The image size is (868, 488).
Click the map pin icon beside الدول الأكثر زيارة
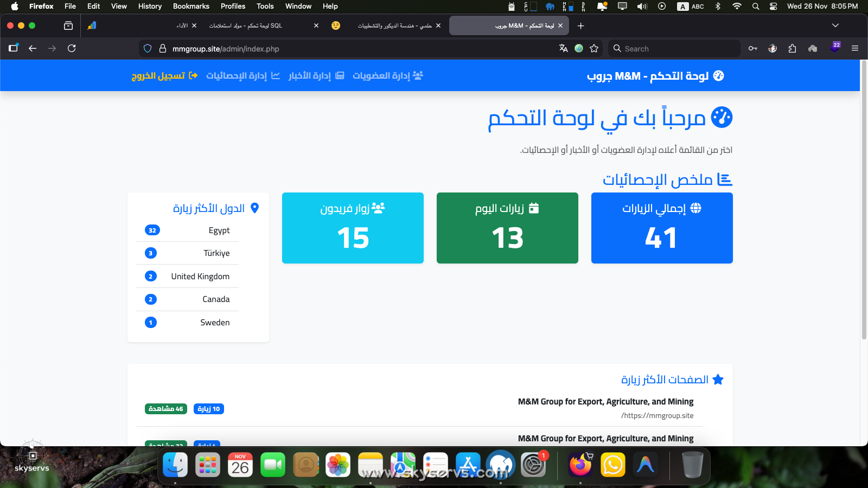pyautogui.click(x=255, y=208)
